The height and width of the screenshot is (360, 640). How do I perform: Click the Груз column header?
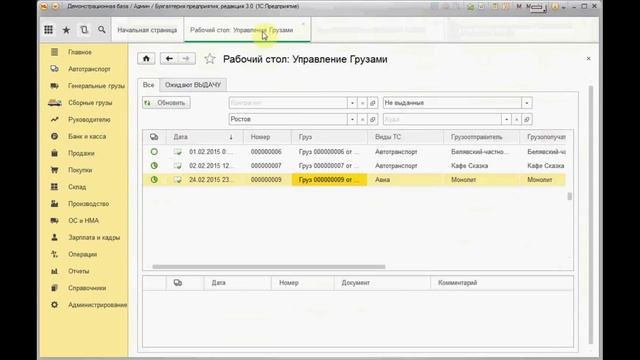click(x=329, y=137)
